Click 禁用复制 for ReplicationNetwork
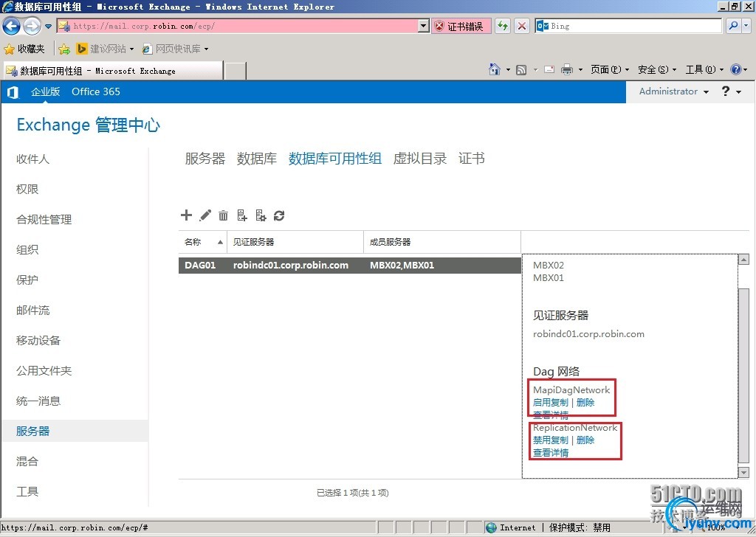This screenshot has width=756, height=537. point(551,440)
